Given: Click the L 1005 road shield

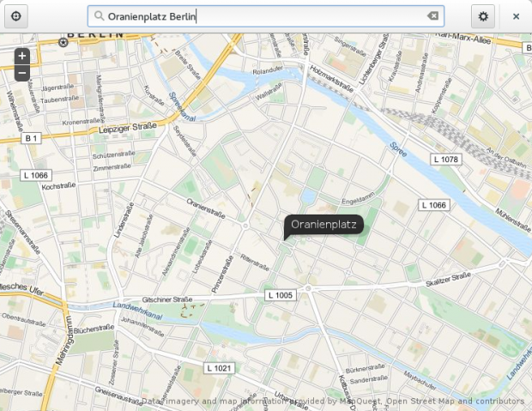Looking at the screenshot, I should [280, 295].
